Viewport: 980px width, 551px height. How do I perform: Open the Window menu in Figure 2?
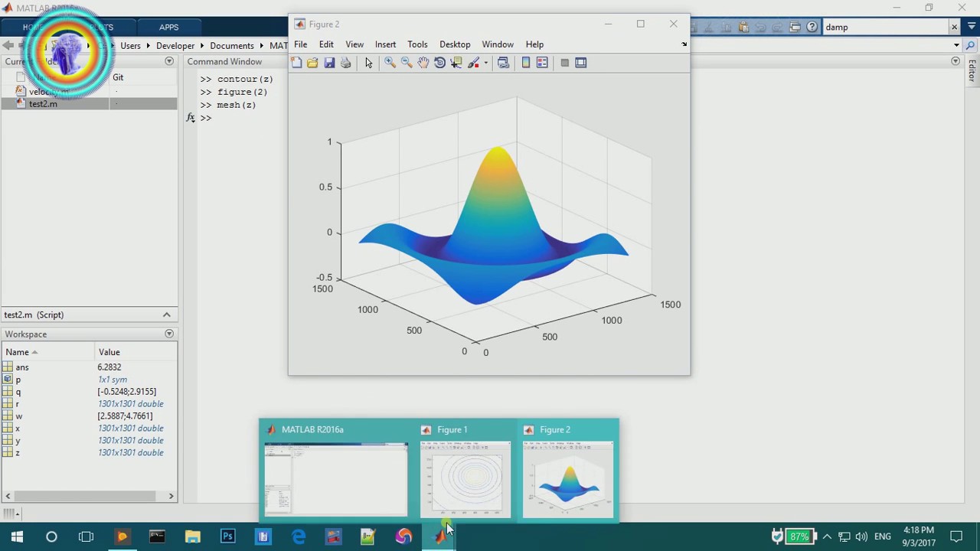[x=498, y=44]
